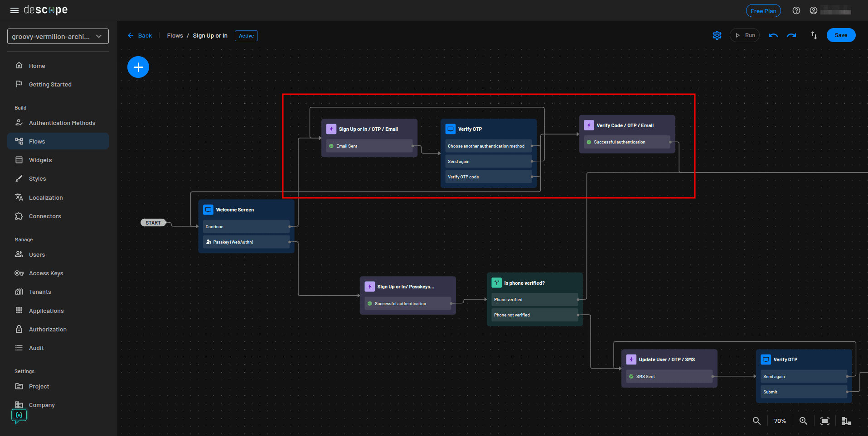Click the fit-to-screen canvas icon
The image size is (868, 436).
(x=825, y=421)
